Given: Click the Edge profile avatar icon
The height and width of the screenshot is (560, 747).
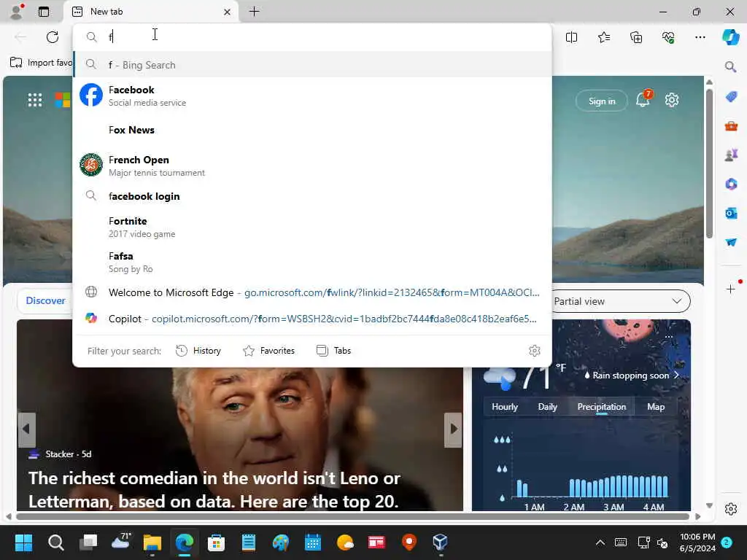Looking at the screenshot, I should [x=16, y=12].
